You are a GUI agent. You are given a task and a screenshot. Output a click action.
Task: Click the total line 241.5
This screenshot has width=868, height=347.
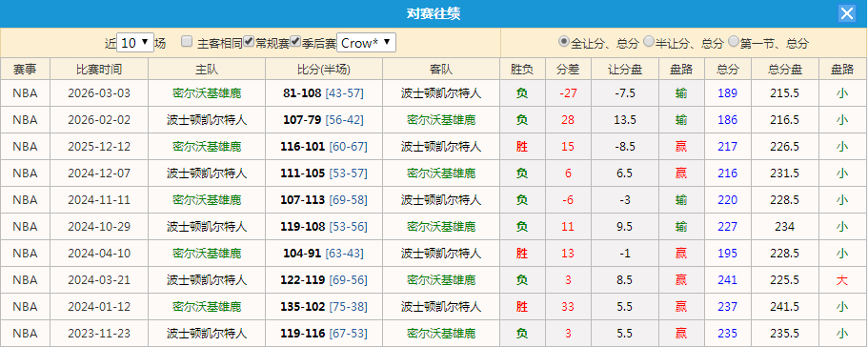pyautogui.click(x=785, y=307)
